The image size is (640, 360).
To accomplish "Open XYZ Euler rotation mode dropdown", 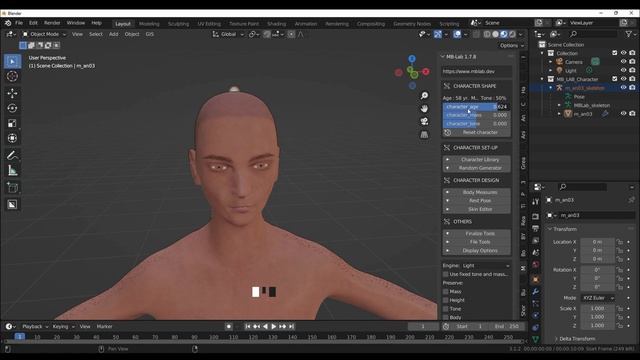I will point(598,298).
